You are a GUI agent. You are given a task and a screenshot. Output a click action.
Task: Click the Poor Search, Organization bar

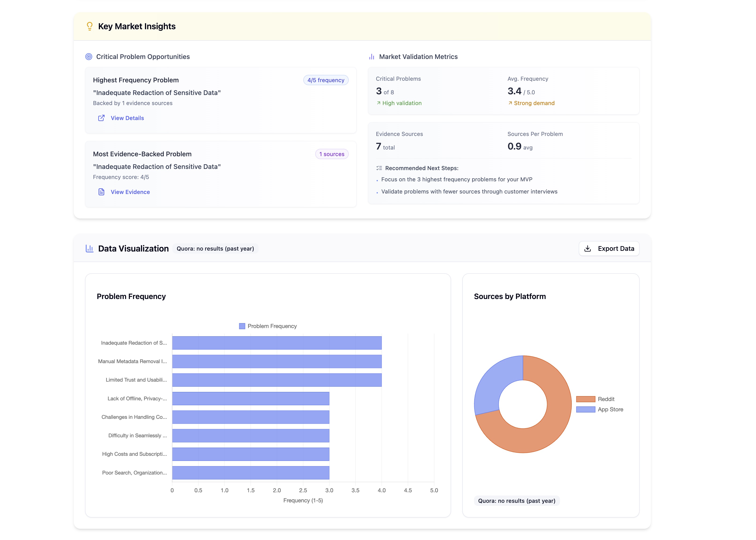click(x=251, y=473)
